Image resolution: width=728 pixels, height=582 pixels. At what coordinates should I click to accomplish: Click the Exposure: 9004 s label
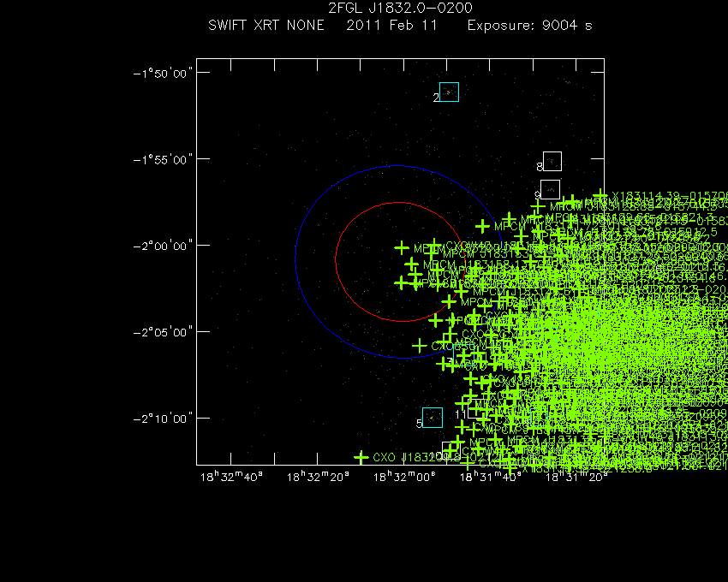pos(530,25)
